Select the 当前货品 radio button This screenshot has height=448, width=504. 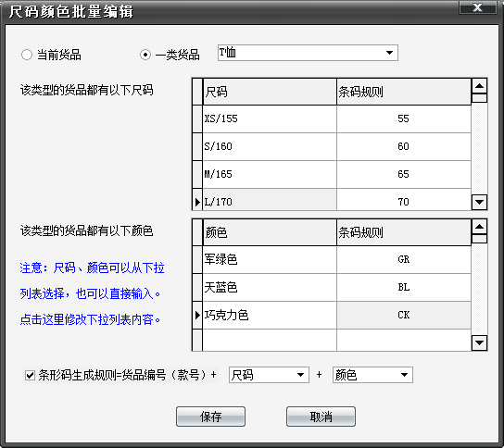27,55
